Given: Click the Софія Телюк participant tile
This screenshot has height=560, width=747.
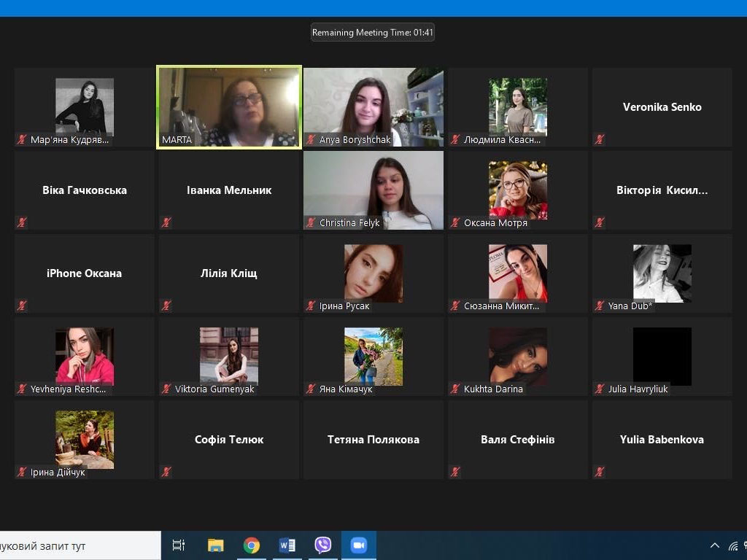Looking at the screenshot, I should (x=229, y=440).
